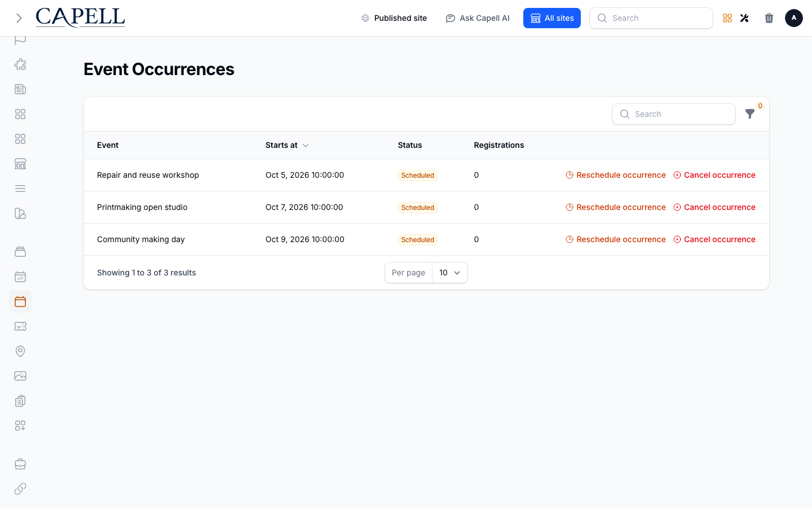Open the trash bin icon in header
Image resolution: width=812 pixels, height=508 pixels.
tap(769, 18)
